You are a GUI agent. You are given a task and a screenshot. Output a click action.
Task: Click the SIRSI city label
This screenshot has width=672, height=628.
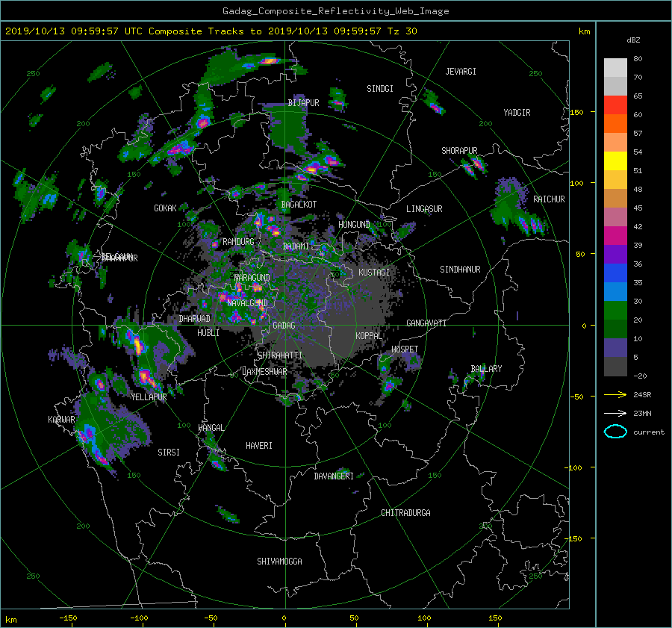169,453
